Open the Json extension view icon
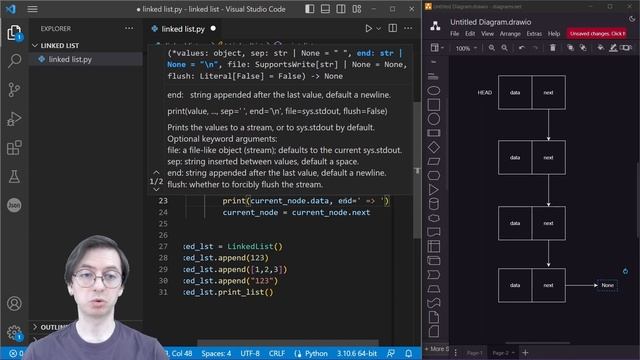The height and width of the screenshot is (360, 640). (x=14, y=205)
